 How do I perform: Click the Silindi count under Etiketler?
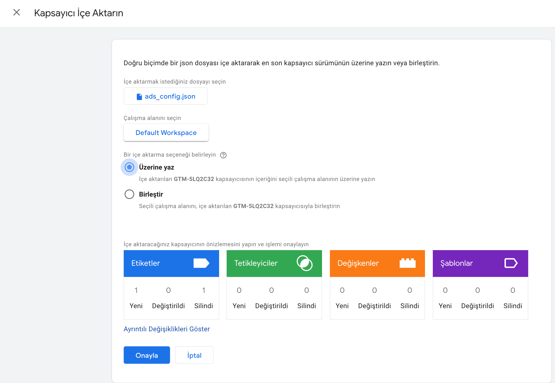(204, 290)
